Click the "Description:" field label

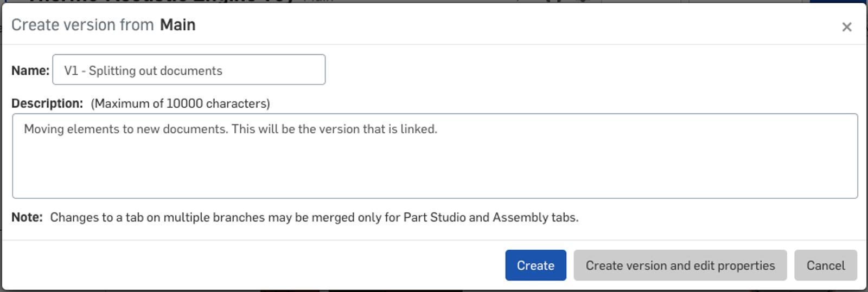[47, 103]
